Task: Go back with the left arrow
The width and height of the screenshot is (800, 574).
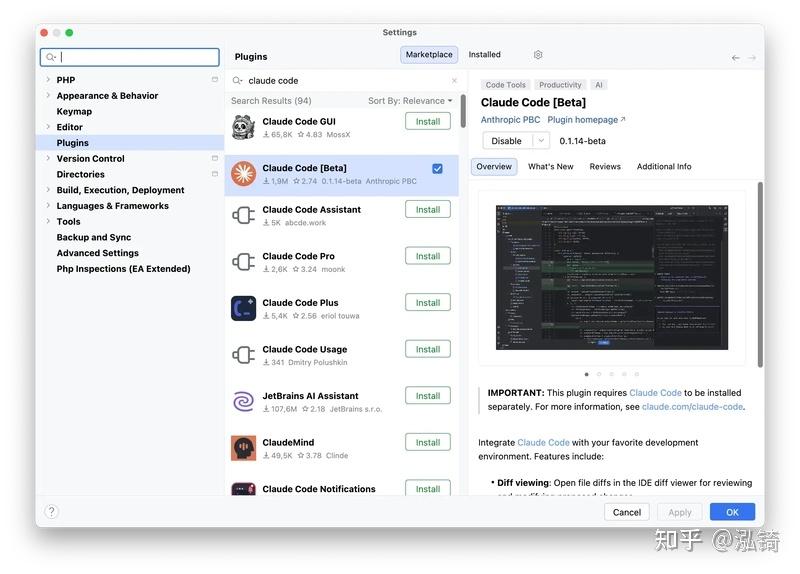Action: click(x=735, y=58)
